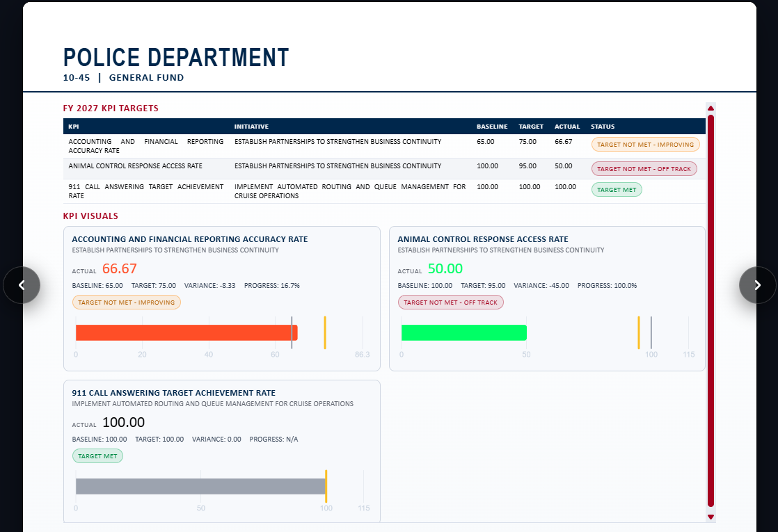Screen dimensions: 778x532
Task: Click the 65.00 baseline table cell
Action: [x=486, y=142]
